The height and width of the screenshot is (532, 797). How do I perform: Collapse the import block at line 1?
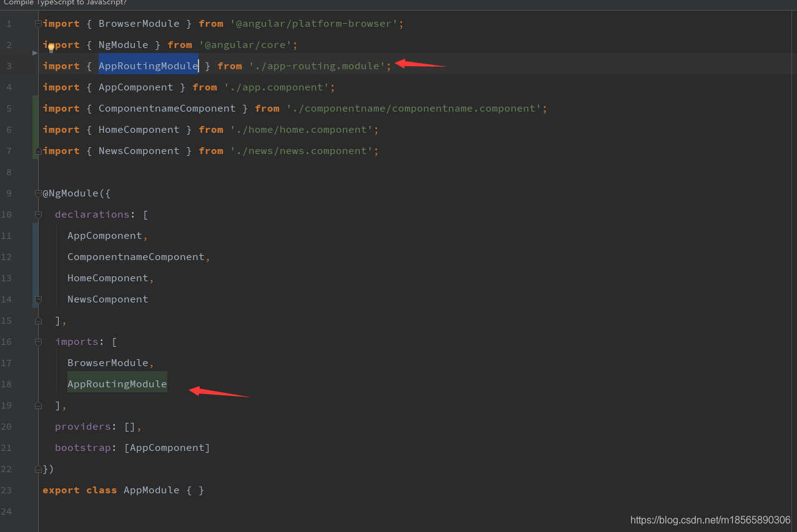(39, 24)
